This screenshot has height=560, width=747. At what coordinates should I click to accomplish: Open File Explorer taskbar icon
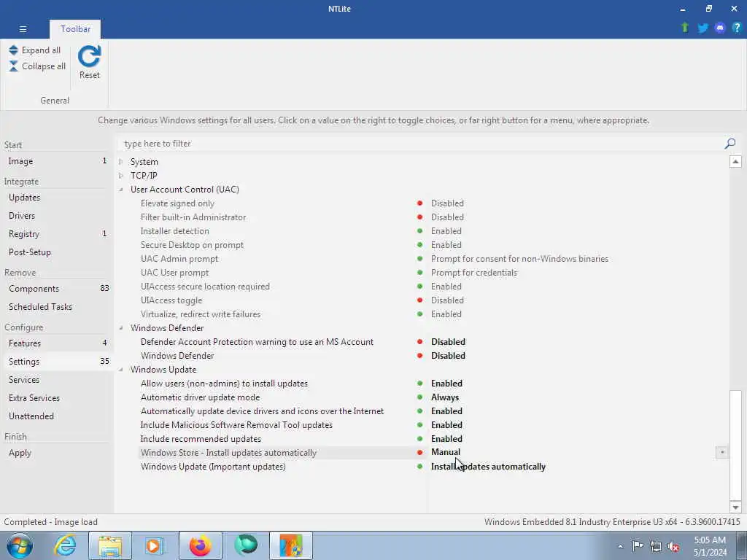point(110,545)
